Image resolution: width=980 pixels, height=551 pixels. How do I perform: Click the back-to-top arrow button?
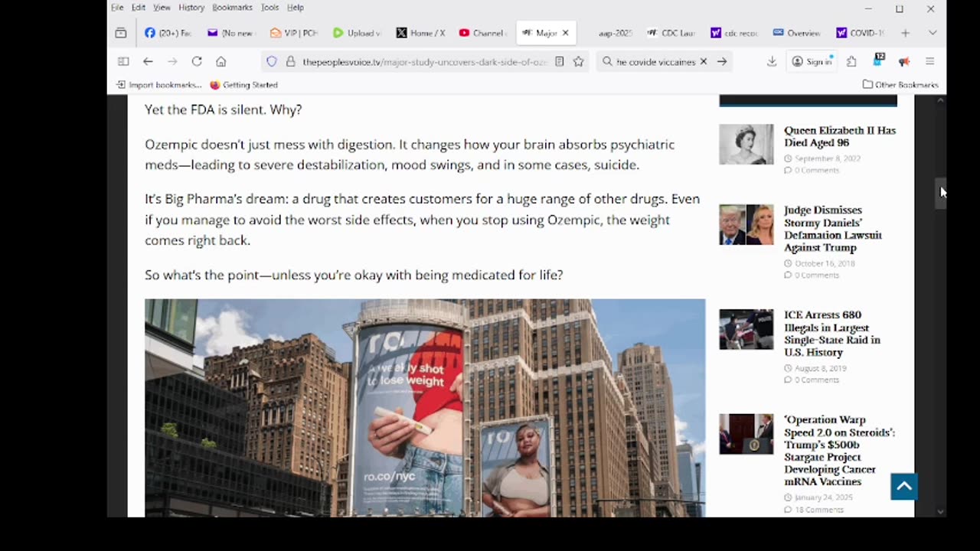point(904,487)
